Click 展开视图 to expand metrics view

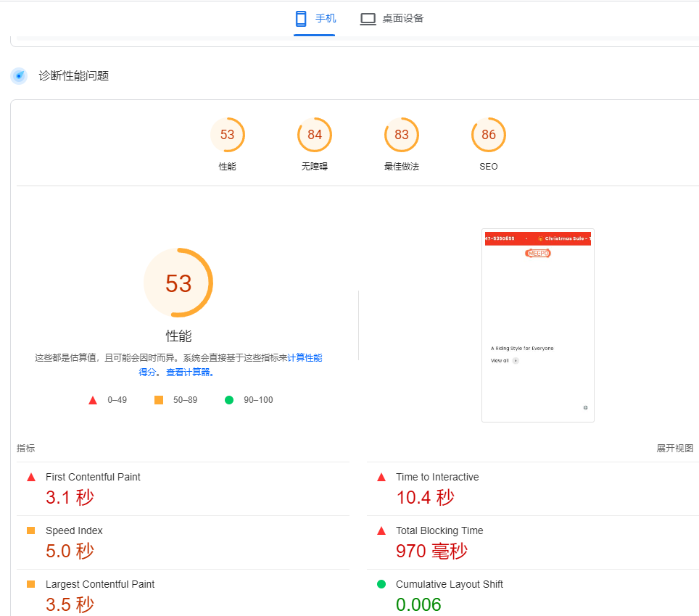pyautogui.click(x=674, y=449)
